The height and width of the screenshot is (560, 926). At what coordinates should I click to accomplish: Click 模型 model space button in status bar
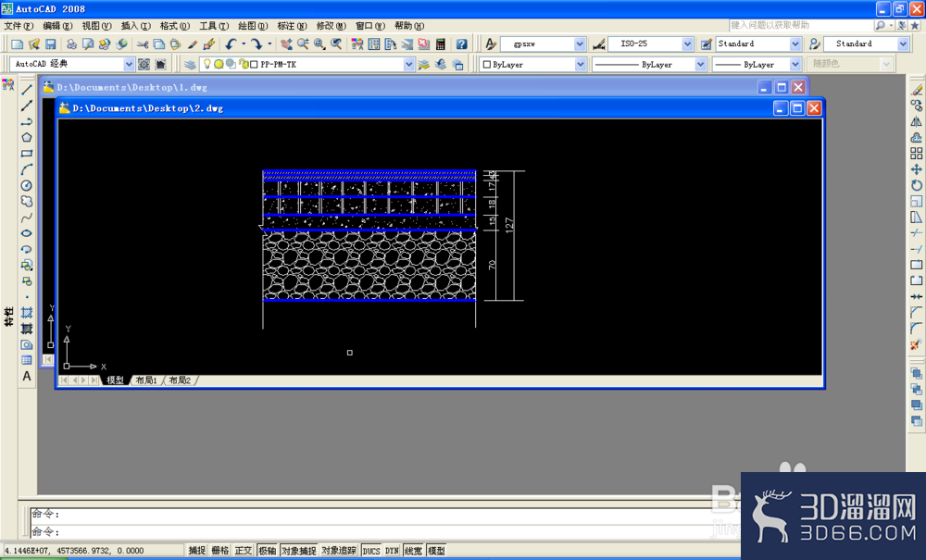pos(436,551)
